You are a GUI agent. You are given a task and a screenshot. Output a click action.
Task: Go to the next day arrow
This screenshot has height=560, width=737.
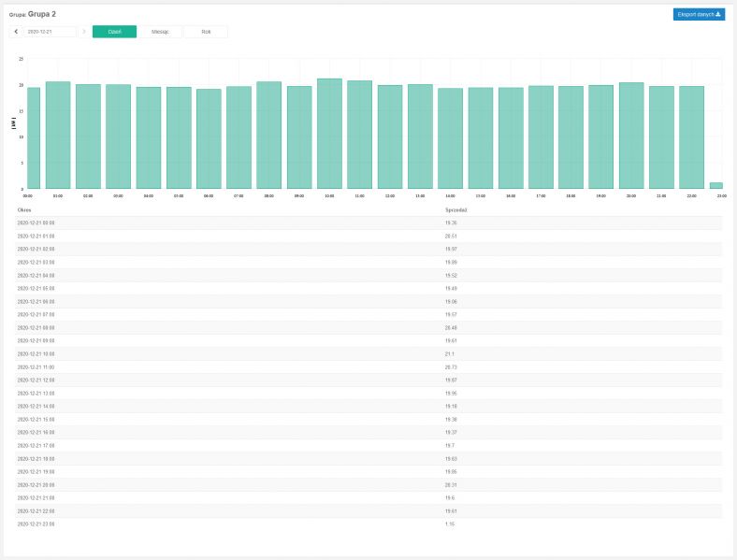[x=84, y=32]
